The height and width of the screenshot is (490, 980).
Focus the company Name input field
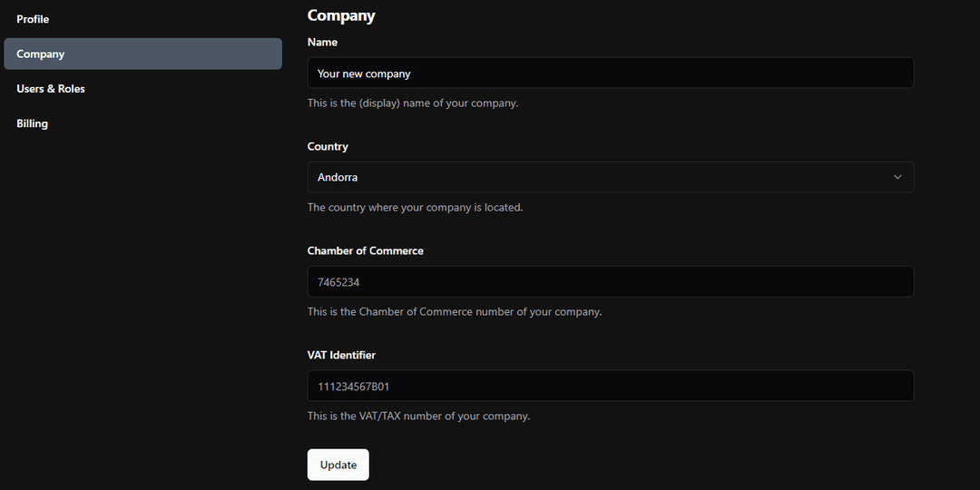tap(610, 73)
